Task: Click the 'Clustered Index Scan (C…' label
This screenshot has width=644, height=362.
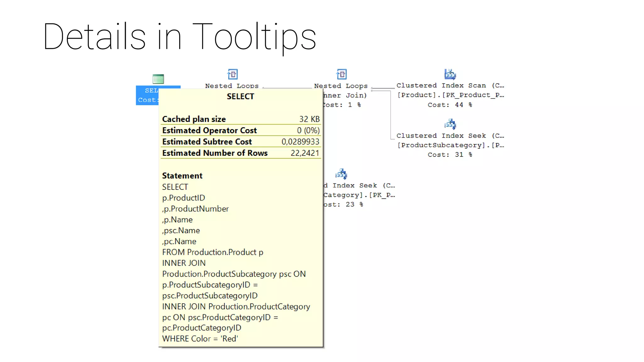Action: click(450, 85)
